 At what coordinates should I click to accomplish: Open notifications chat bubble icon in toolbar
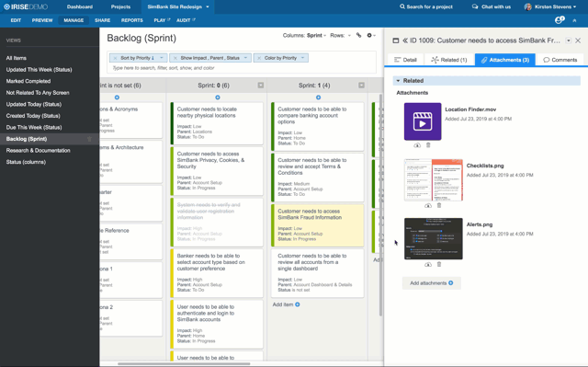(x=560, y=20)
